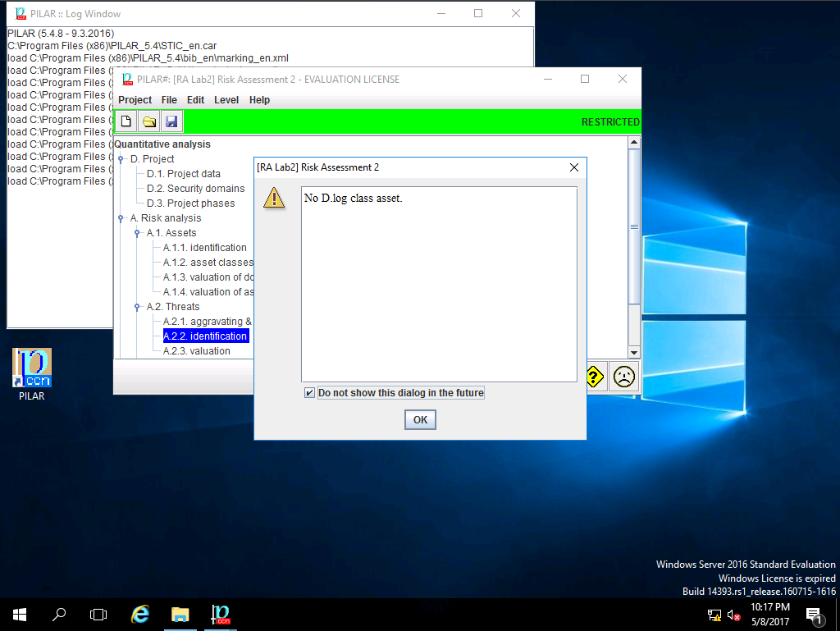Collapse the A.1. Assets tree node

(x=137, y=233)
